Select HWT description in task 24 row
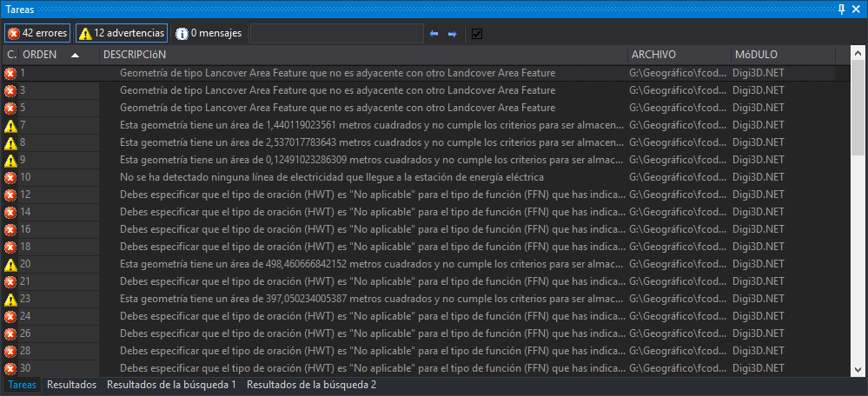868x396 pixels. 373,316
